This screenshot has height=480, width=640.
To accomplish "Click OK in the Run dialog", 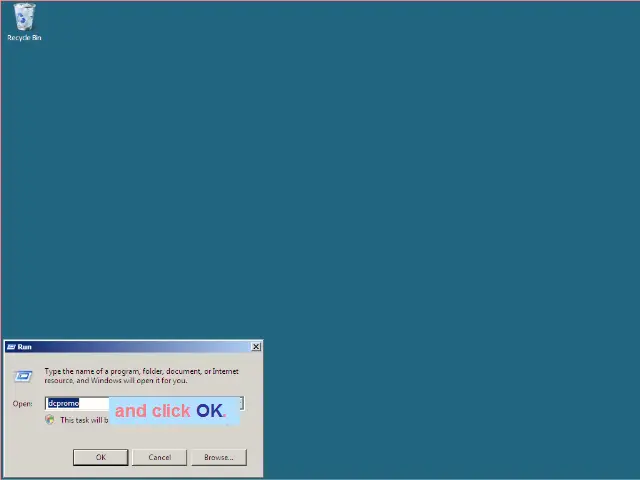I will tap(100, 457).
